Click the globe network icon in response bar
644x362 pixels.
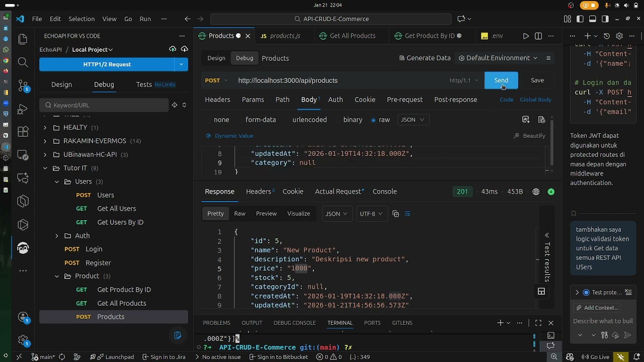tap(536, 192)
